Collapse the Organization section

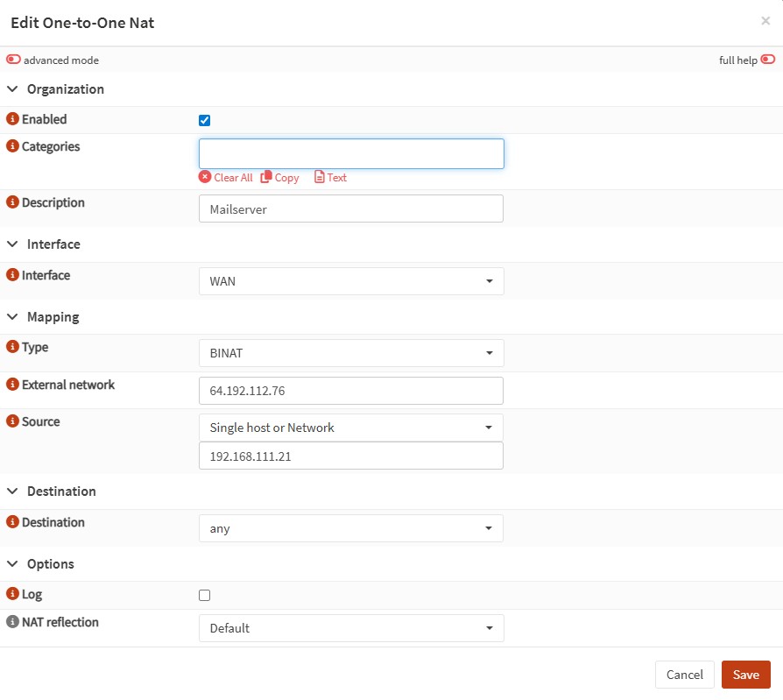pos(12,89)
